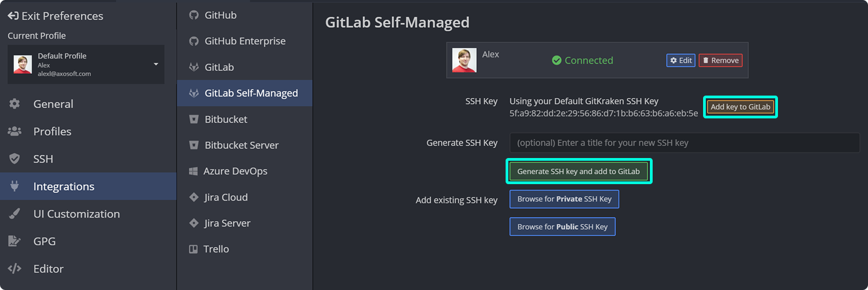Browse for Public SSH Key
Viewport: 868px width, 290px height.
(562, 227)
